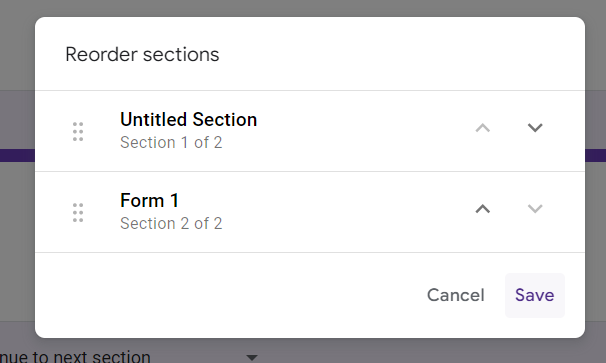606x363 pixels.
Task: Click blank row area right of Untitled Section
Action: pos(363,131)
